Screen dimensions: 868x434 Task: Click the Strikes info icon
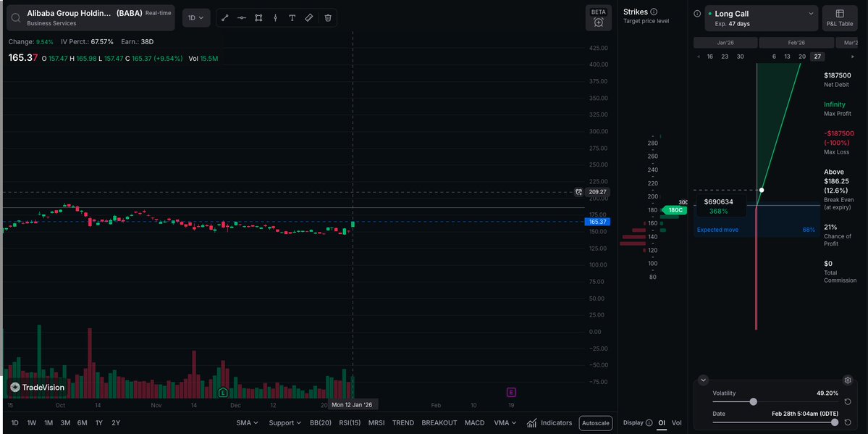pyautogui.click(x=654, y=12)
